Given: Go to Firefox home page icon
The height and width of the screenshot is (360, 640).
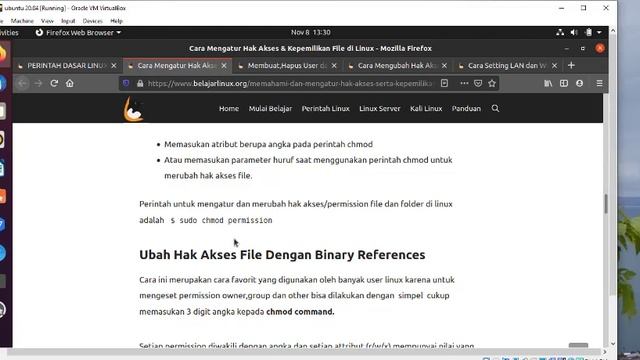Looking at the screenshot, I should [70, 83].
